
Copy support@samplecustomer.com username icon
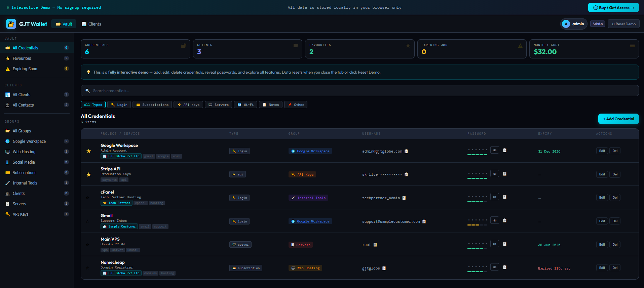click(x=424, y=221)
